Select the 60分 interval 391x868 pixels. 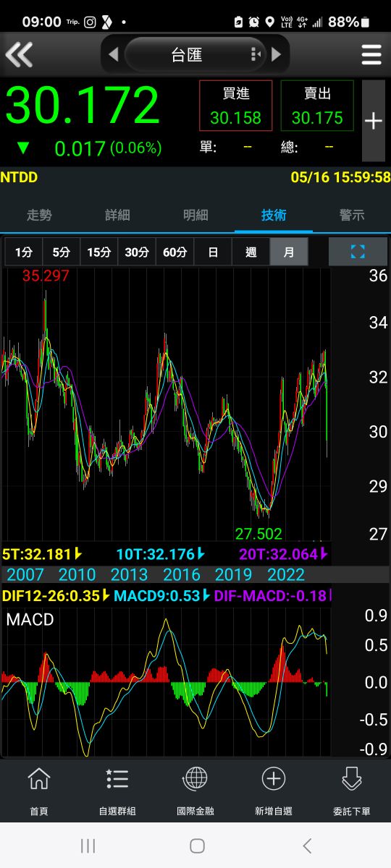click(175, 252)
